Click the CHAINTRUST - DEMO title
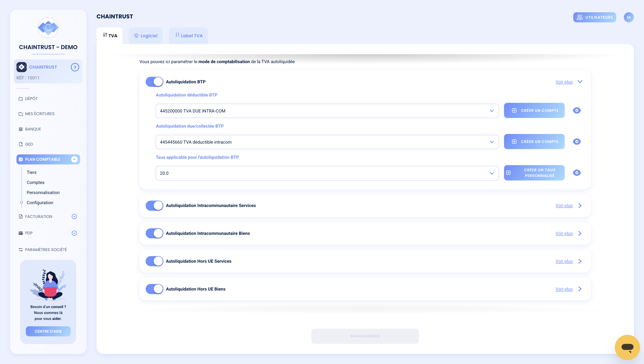The height and width of the screenshot is (364, 644). tap(48, 47)
